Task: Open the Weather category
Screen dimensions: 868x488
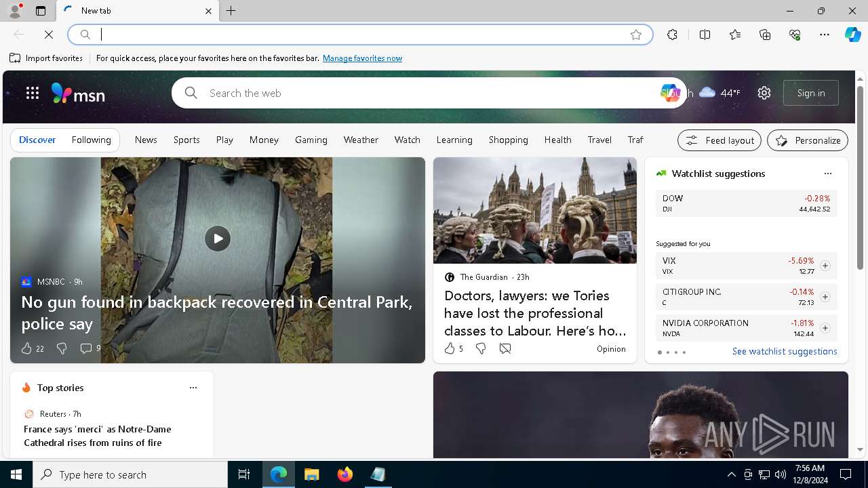Action: tap(361, 140)
